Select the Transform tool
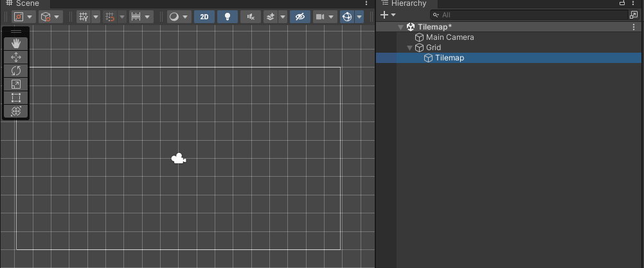644x268 pixels. click(x=15, y=111)
